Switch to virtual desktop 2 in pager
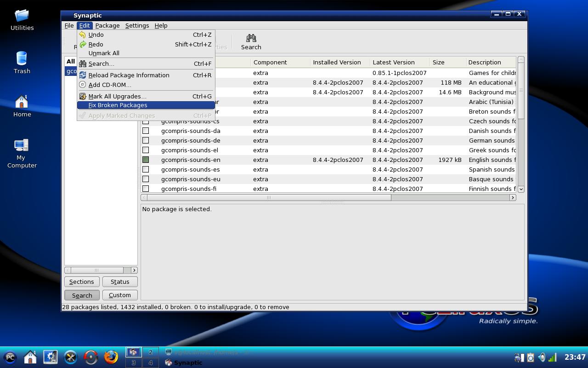The width and height of the screenshot is (588, 368). point(150,352)
